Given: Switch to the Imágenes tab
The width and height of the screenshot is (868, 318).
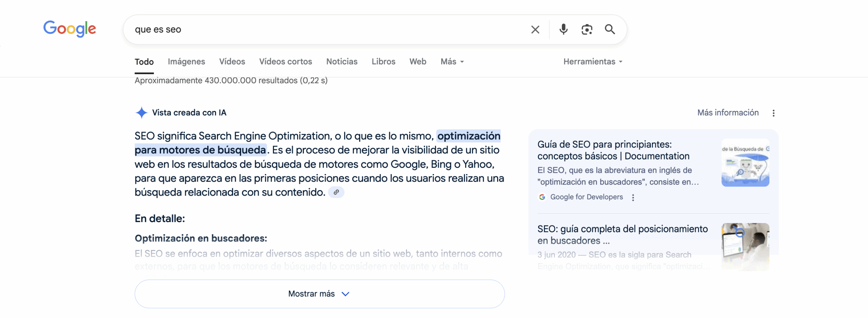Looking at the screenshot, I should [186, 62].
